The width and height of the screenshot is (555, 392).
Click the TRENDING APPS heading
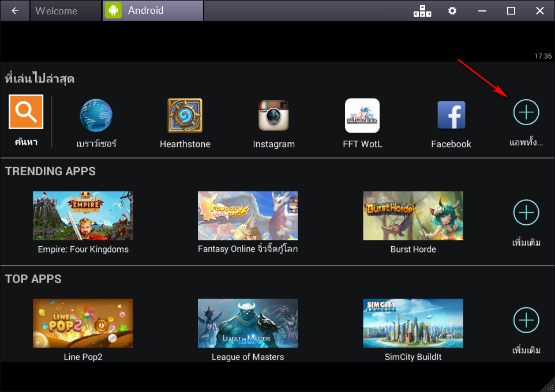50,171
